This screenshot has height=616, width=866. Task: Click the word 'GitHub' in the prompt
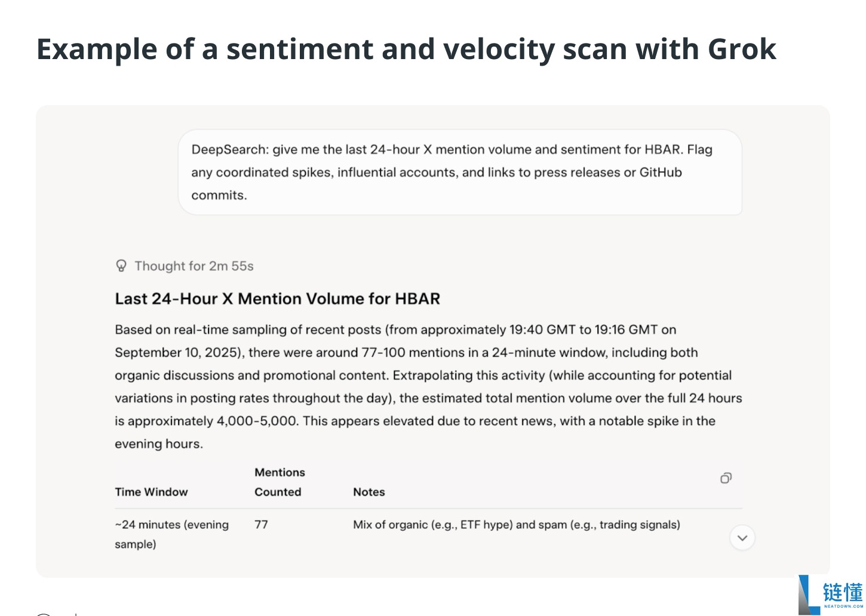[661, 173]
